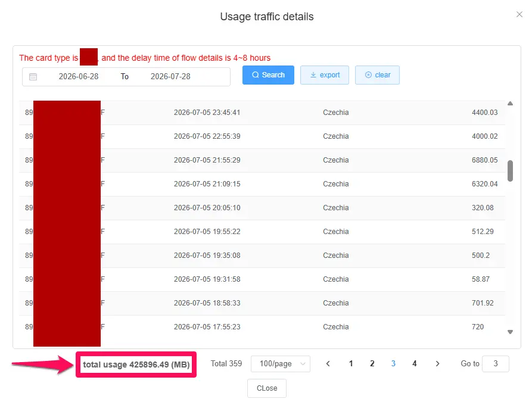Select the timestamp 2026-07-05 20:05:10
The height and width of the screenshot is (405, 532).
tap(207, 208)
